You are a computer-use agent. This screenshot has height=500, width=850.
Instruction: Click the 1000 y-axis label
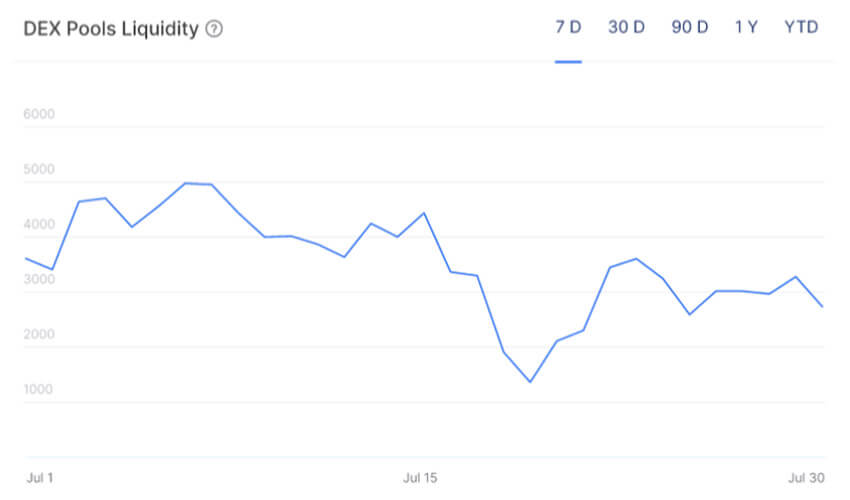pyautogui.click(x=38, y=390)
